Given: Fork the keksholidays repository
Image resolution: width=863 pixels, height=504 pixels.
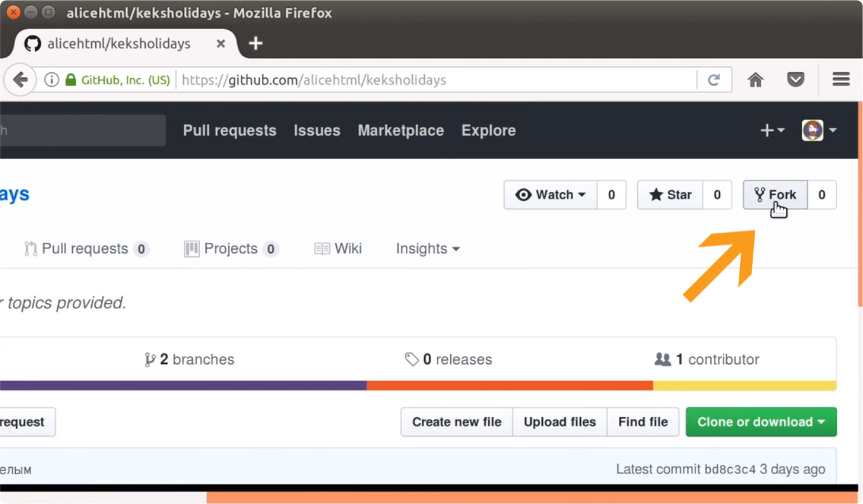Looking at the screenshot, I should click(775, 195).
